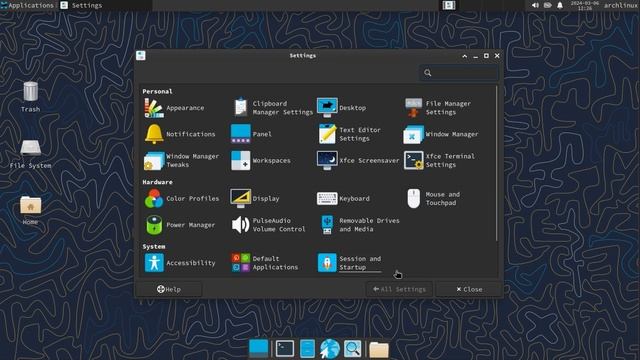This screenshot has width=640, height=360.
Task: Open Xfce Screensaver settings
Action: (x=358, y=160)
